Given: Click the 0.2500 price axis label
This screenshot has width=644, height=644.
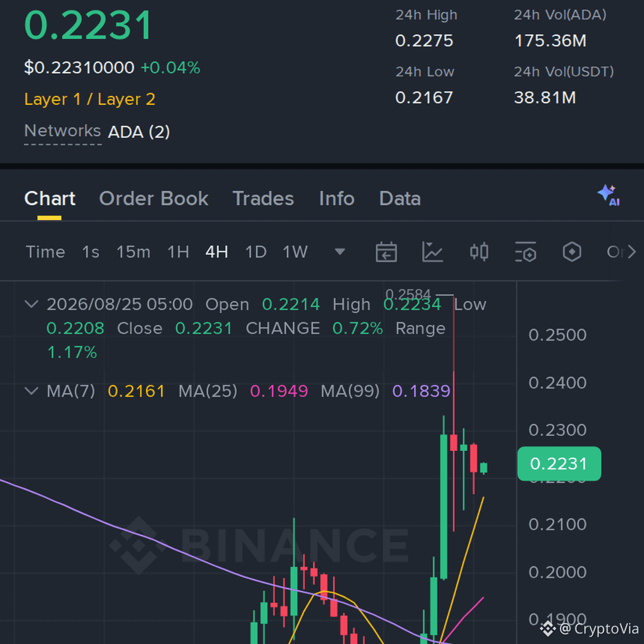Looking at the screenshot, I should click(558, 335).
